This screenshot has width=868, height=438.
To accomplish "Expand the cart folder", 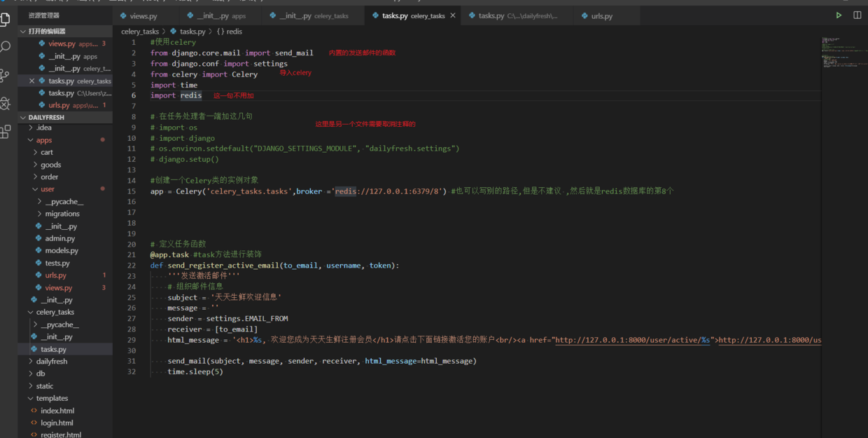I will [x=65, y=152].
